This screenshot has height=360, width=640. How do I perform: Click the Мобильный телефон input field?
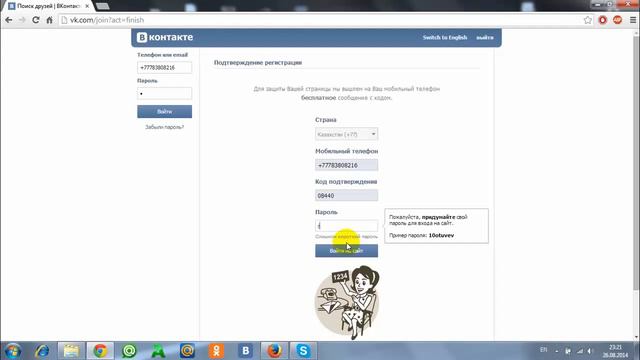point(346,165)
